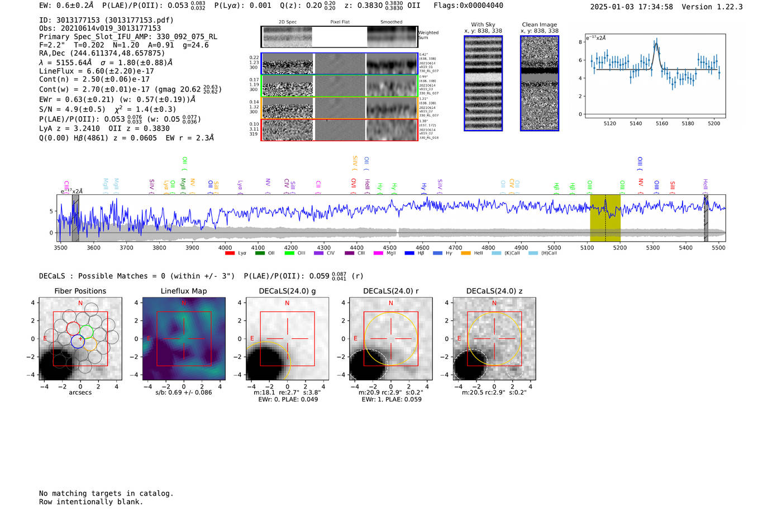Open the DECaLS(24.0) z image
This screenshot has width=782, height=532.
coord(494,339)
